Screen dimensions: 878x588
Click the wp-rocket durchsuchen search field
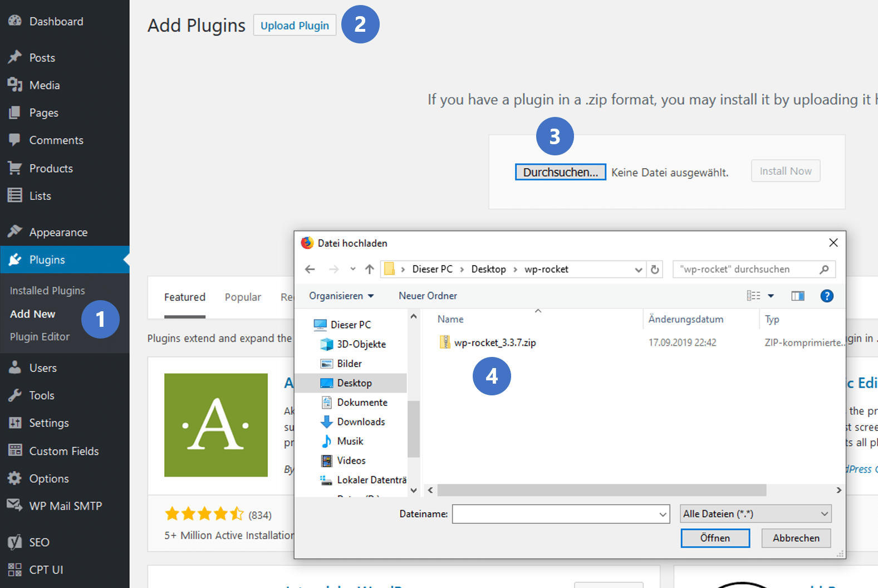(754, 269)
